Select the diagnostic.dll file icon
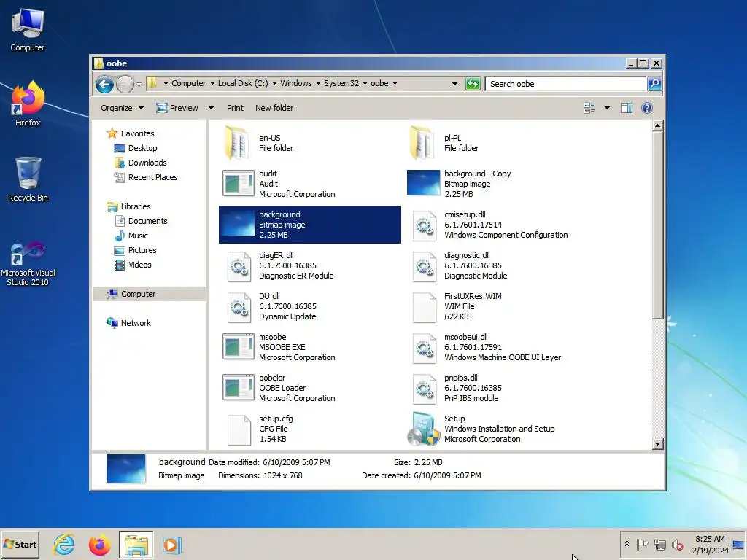The width and height of the screenshot is (747, 560). [x=424, y=266]
